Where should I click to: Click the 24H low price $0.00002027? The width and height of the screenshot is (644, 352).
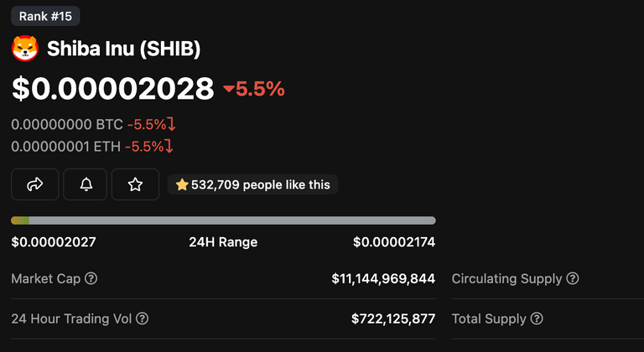pyautogui.click(x=54, y=242)
